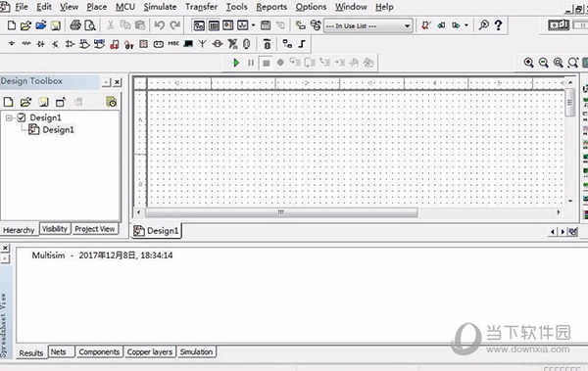Open the Simulate menu
This screenshot has height=371, width=588.
(160, 7)
